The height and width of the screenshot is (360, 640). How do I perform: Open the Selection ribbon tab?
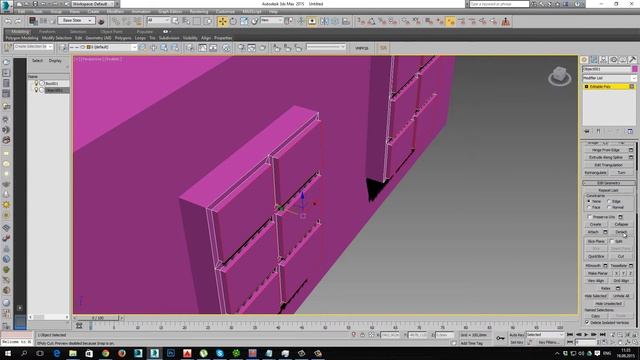click(x=78, y=31)
